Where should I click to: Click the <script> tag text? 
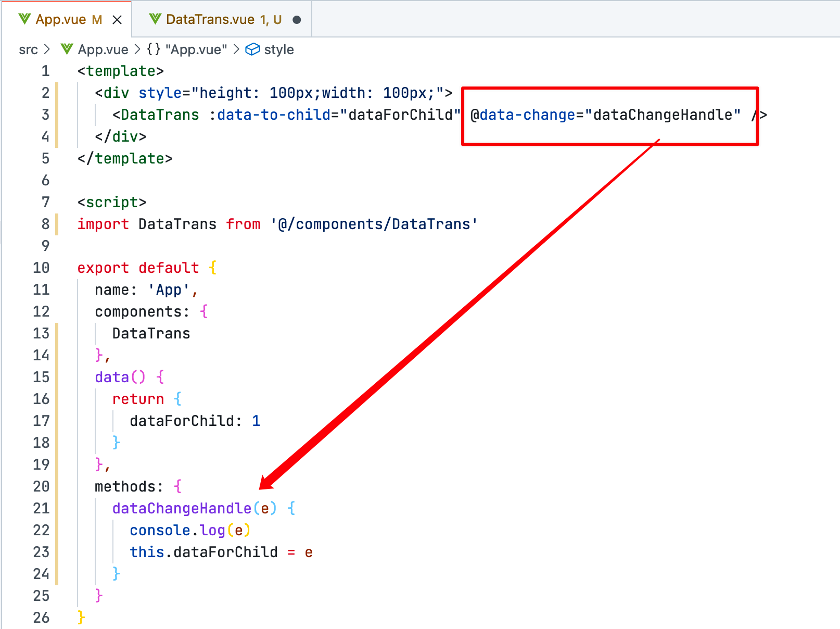click(x=112, y=202)
